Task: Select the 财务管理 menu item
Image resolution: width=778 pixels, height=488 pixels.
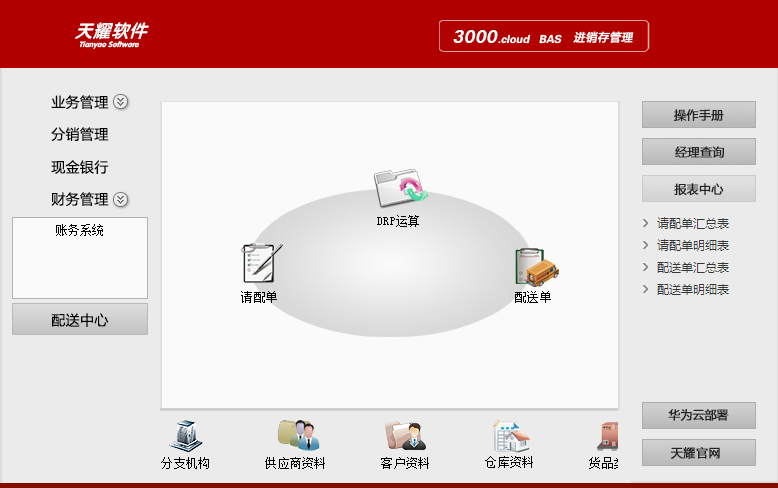Action: point(79,199)
